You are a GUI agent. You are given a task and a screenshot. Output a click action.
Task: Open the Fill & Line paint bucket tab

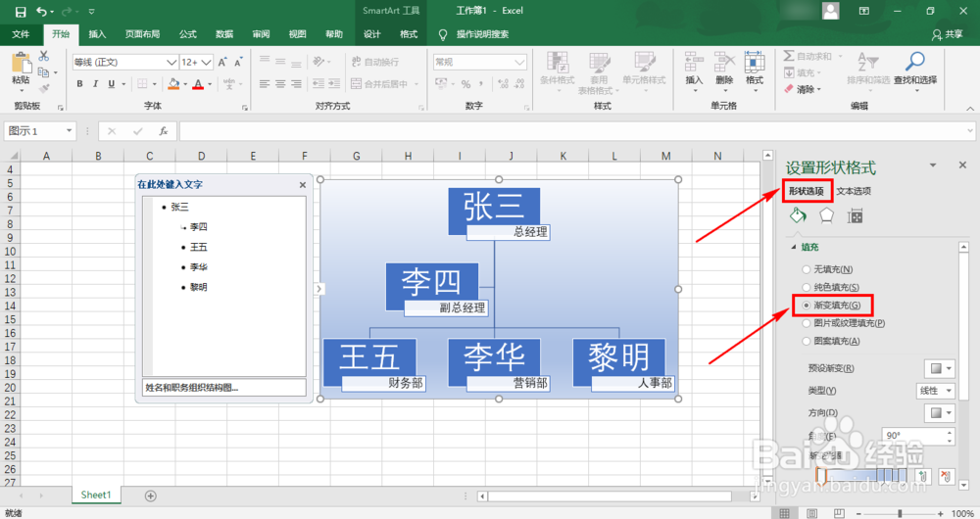(x=798, y=216)
